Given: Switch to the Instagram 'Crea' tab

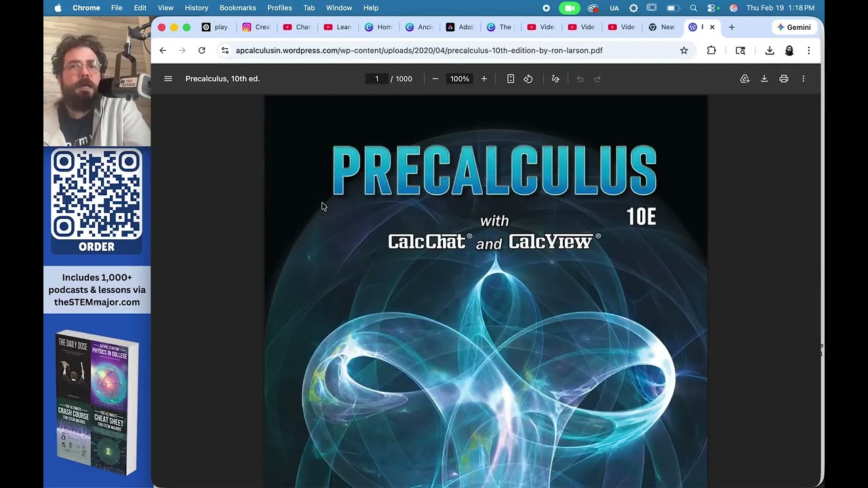Looking at the screenshot, I should click(x=256, y=27).
